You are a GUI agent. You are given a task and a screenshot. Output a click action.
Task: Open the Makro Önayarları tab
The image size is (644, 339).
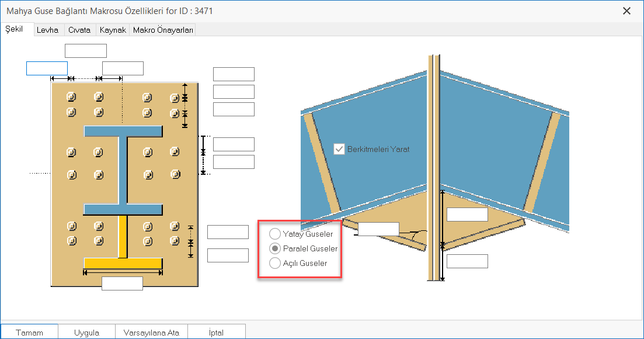coord(163,30)
